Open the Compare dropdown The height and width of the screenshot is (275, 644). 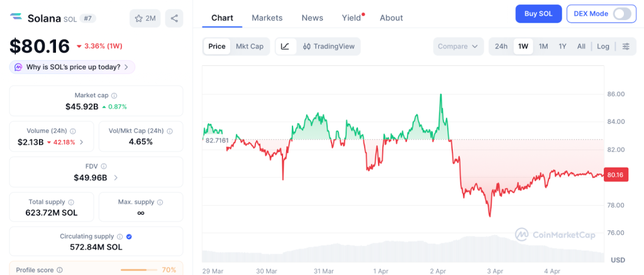click(458, 46)
